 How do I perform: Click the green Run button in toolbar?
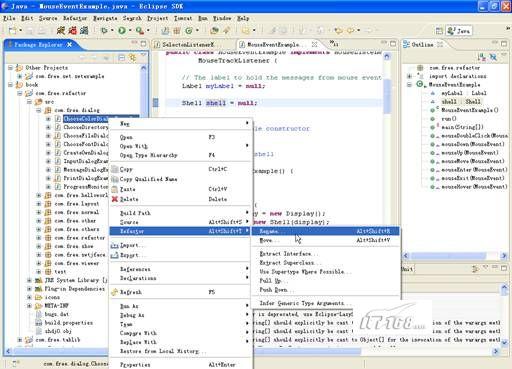(122, 31)
